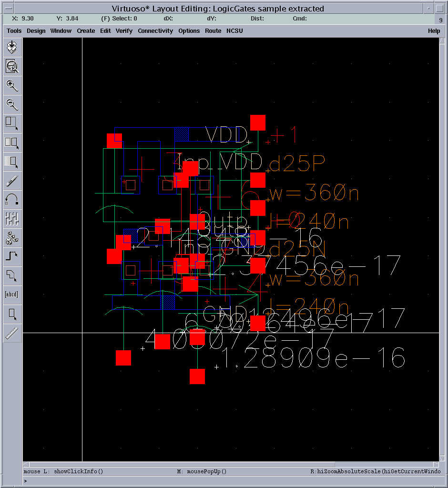Expand the NCSU menu
The image size is (448, 488).
[234, 31]
